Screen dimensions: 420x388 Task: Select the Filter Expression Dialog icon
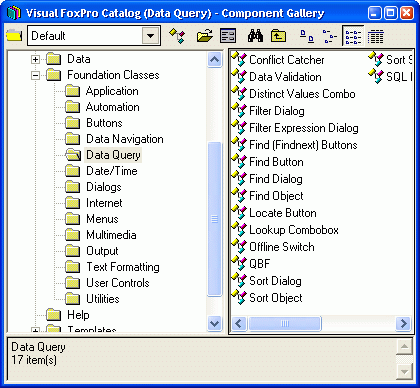pos(239,127)
